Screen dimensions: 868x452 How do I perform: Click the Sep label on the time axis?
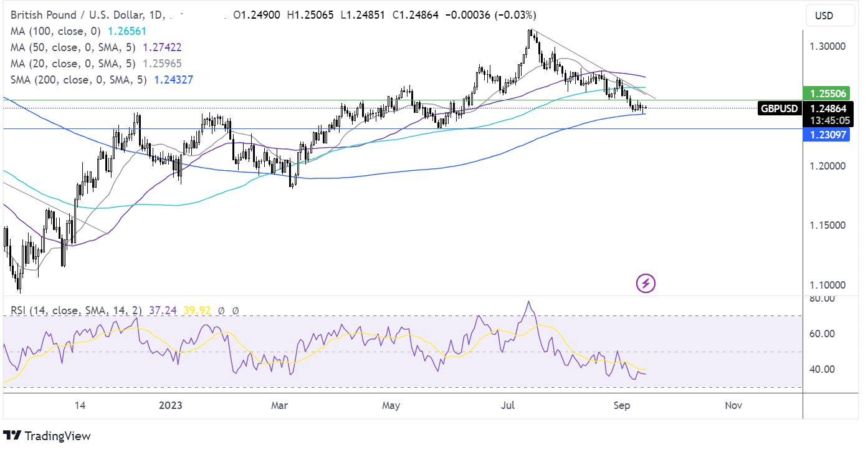622,406
